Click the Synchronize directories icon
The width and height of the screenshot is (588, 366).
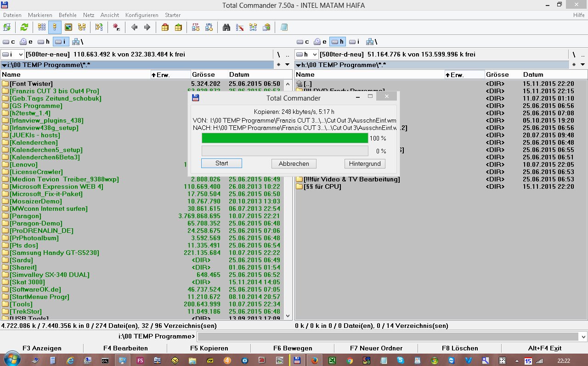coord(253,27)
